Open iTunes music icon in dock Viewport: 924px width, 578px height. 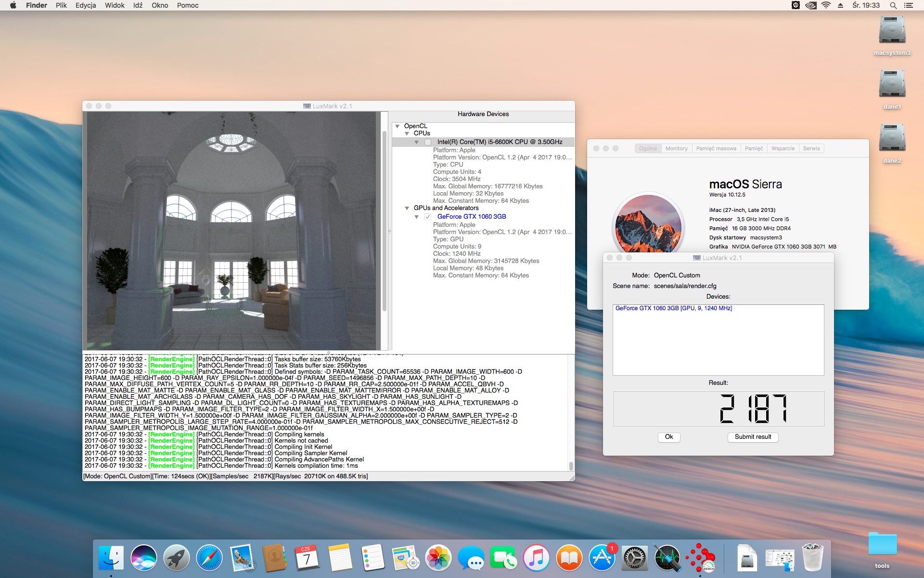(537, 558)
